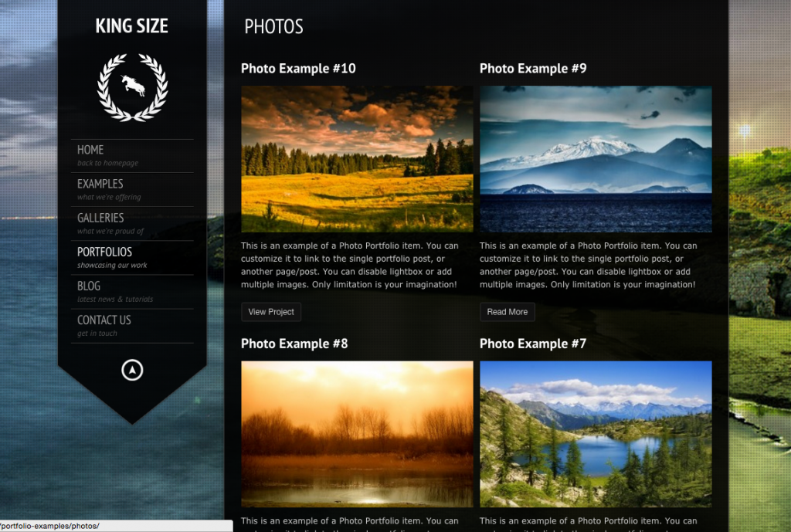
Task: Open the Home menu item
Action: click(x=90, y=150)
